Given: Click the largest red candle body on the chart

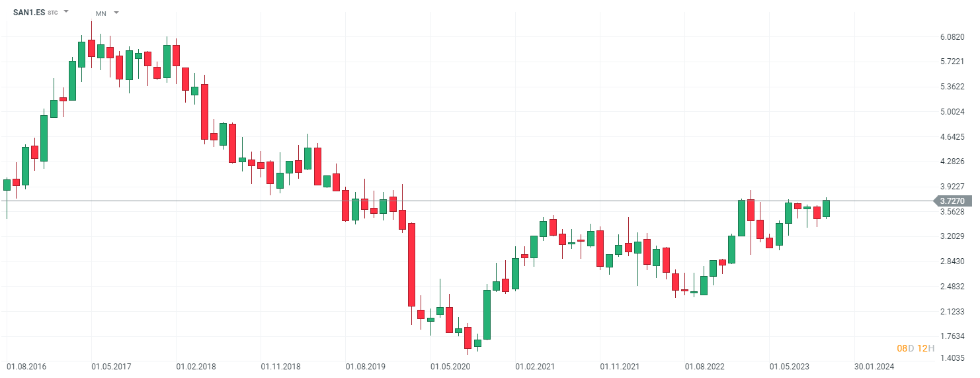Looking at the screenshot, I should [x=411, y=265].
